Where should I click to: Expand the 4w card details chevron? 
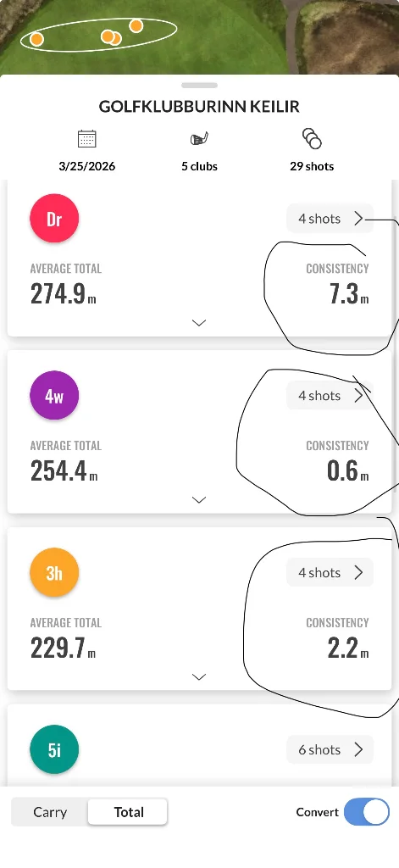tap(199, 500)
